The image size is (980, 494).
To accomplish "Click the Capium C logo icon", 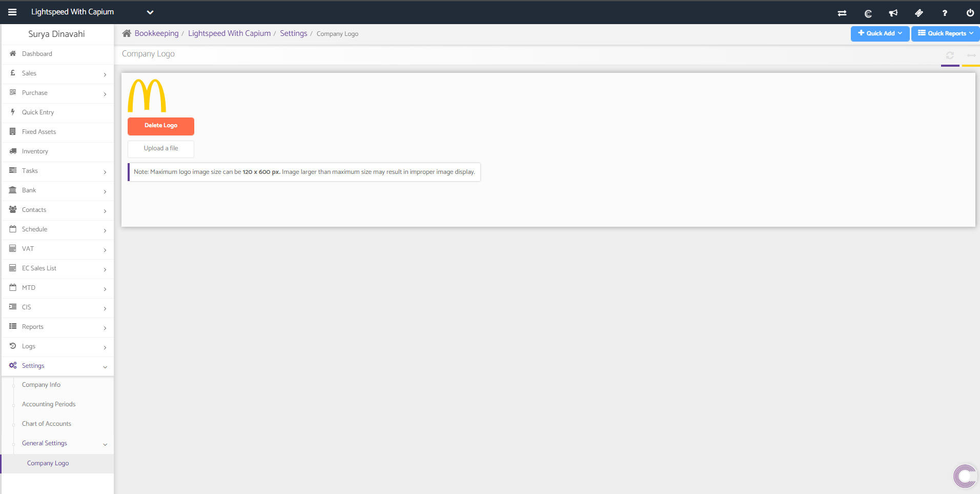I will tap(868, 13).
